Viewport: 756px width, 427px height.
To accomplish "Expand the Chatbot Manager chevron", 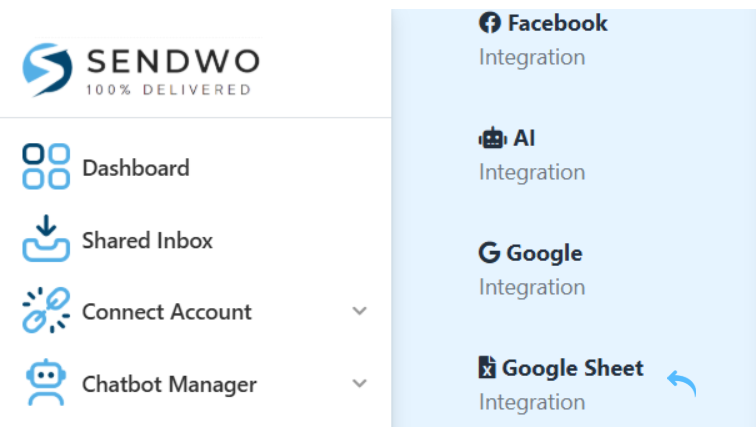I will (360, 383).
